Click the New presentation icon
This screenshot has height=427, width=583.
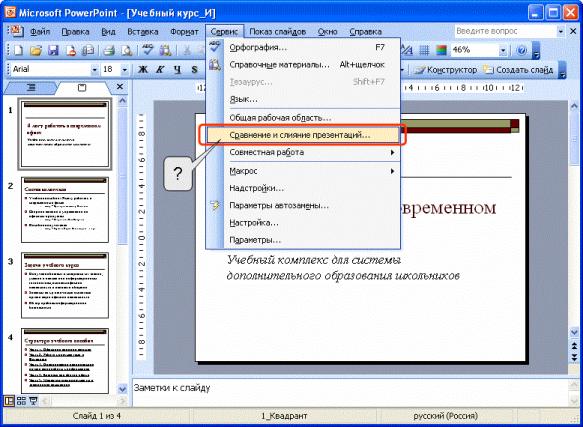[x=17, y=50]
